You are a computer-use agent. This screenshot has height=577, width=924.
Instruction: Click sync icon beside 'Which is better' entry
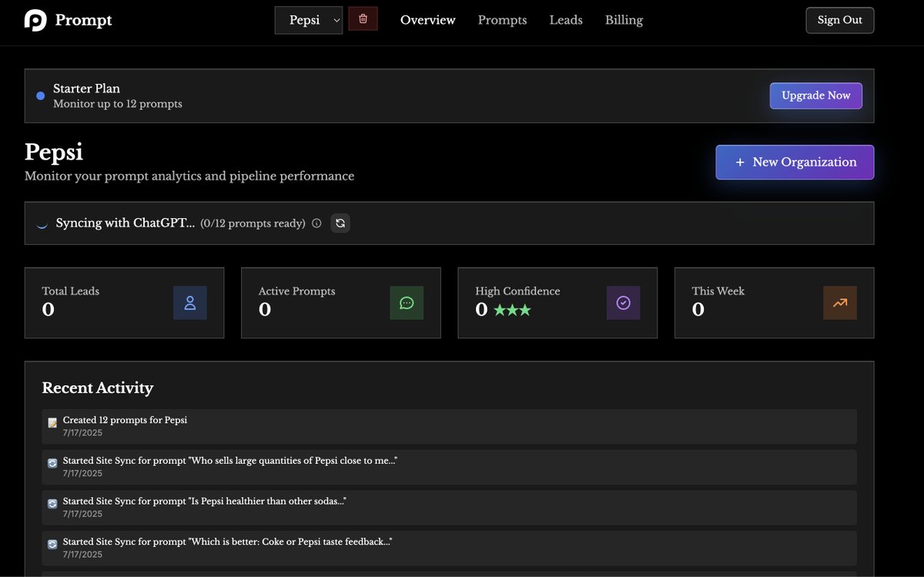pyautogui.click(x=52, y=544)
